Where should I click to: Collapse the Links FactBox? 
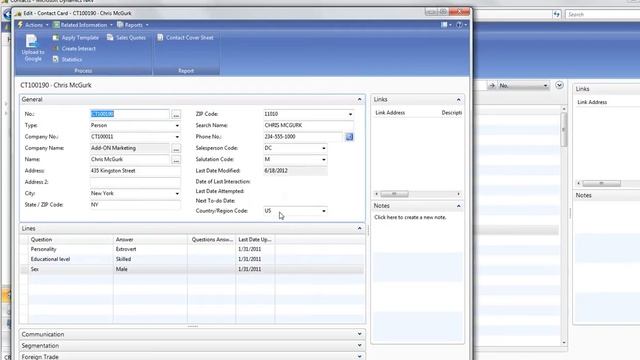click(458, 100)
